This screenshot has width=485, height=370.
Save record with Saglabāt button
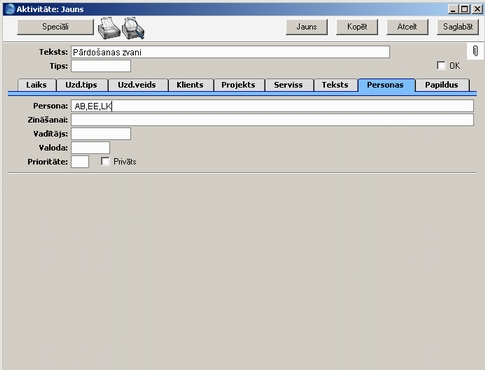[x=458, y=27]
